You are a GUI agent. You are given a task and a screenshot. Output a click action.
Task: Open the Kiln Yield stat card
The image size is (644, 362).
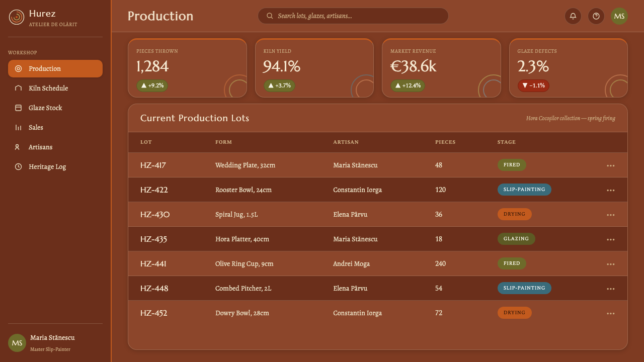coord(314,68)
